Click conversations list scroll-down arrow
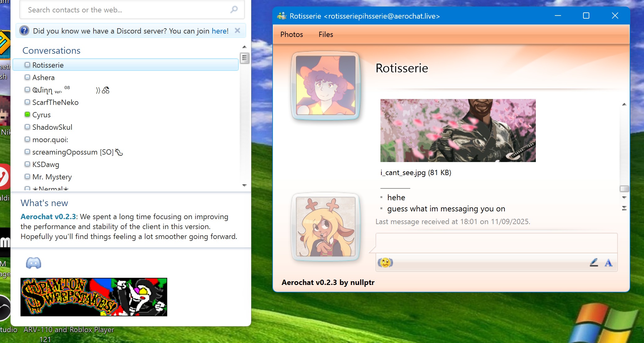Viewport: 644px width, 343px height. pyautogui.click(x=245, y=185)
